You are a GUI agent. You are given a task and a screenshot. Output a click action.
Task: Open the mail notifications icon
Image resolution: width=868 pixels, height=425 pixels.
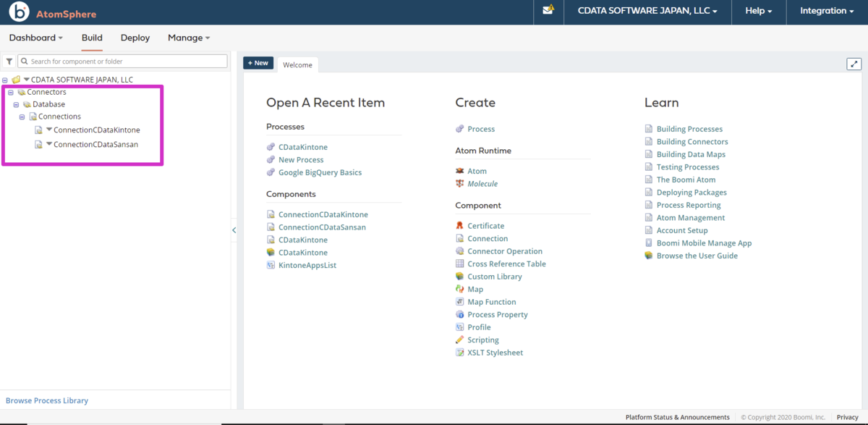click(x=548, y=10)
